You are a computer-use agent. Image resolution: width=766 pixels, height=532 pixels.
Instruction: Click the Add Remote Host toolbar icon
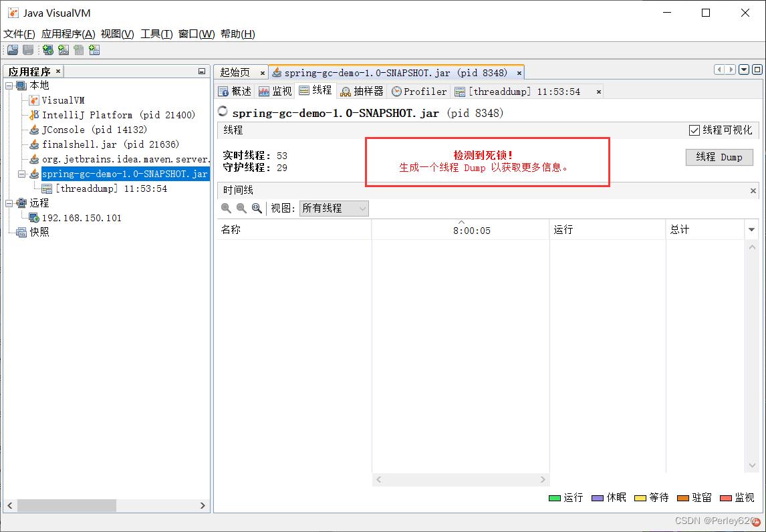pos(48,49)
